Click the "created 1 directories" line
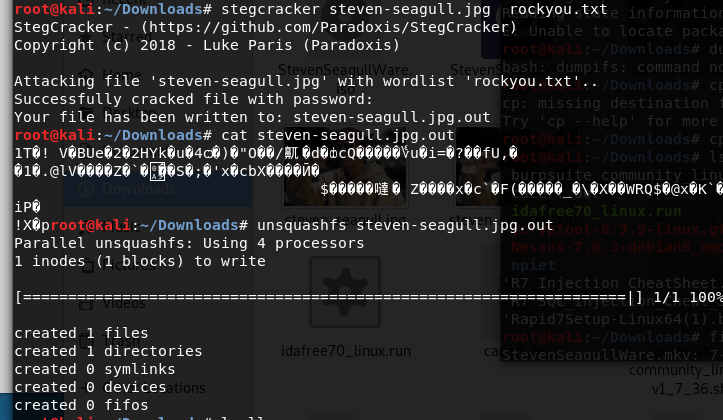This screenshot has width=723, height=420. [108, 351]
